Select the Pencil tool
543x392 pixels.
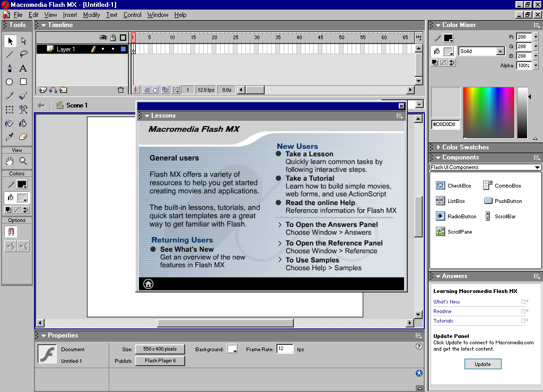[10, 95]
